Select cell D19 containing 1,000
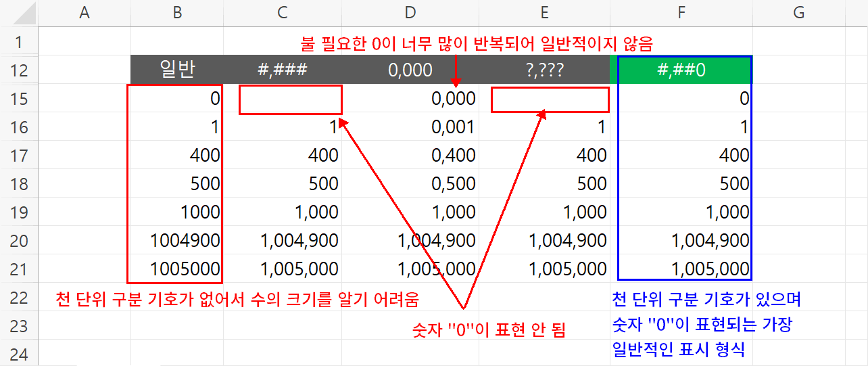This screenshot has width=868, height=366. pyautogui.click(x=410, y=212)
